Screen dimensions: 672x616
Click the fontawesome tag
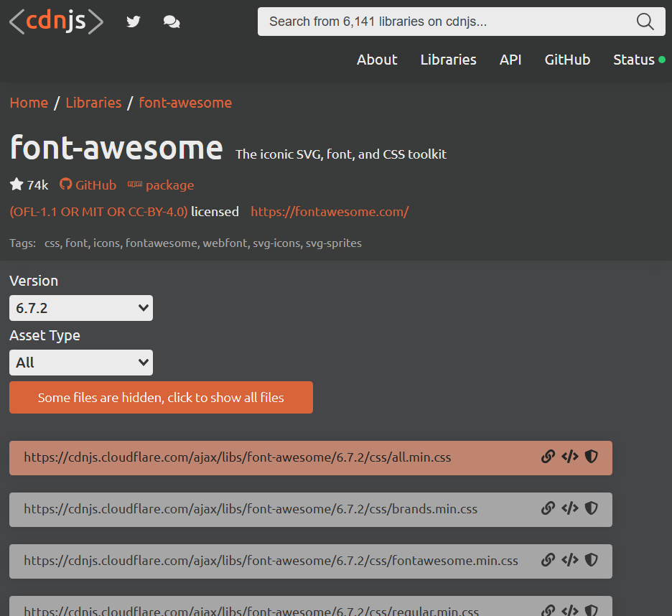161,243
